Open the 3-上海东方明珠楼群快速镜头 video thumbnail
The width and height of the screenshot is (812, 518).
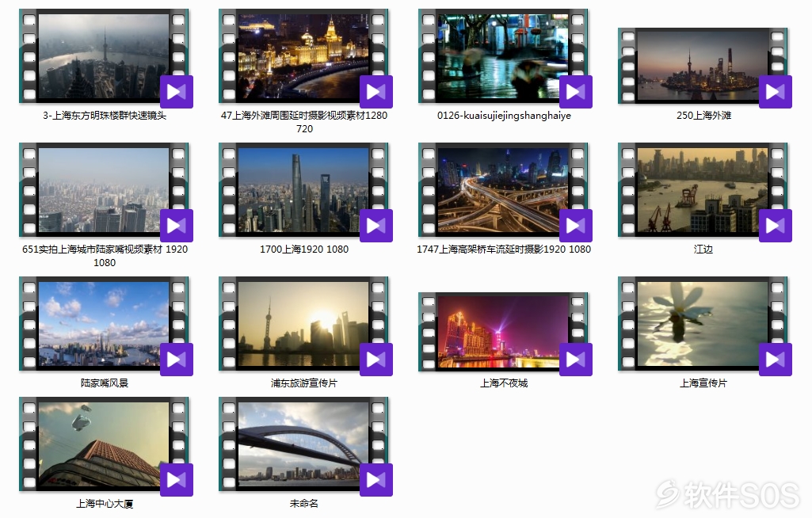tap(104, 56)
